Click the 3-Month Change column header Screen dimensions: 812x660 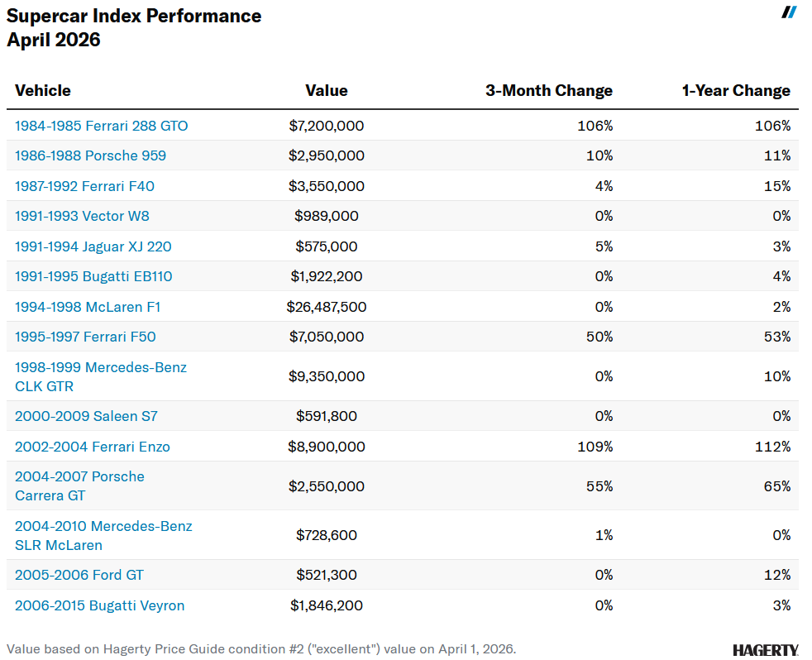point(549,91)
